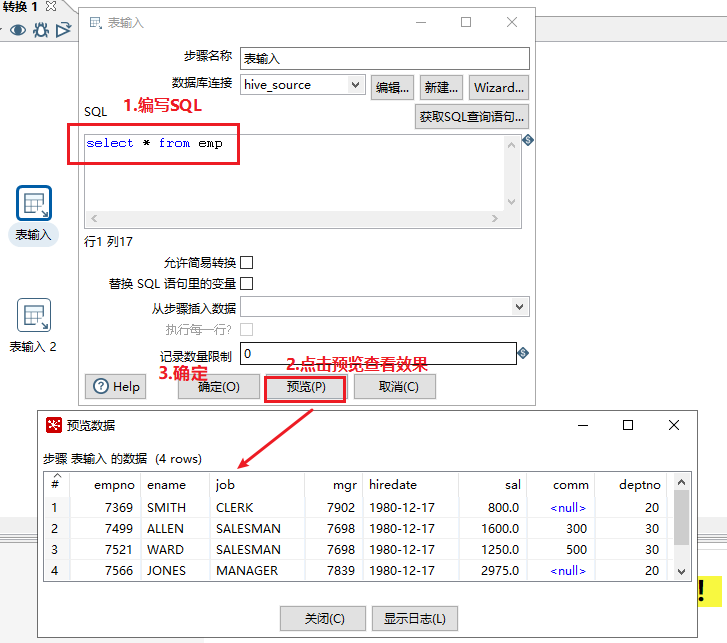
Task: Select the 表输入 step icon on canvas
Action: coord(34,203)
